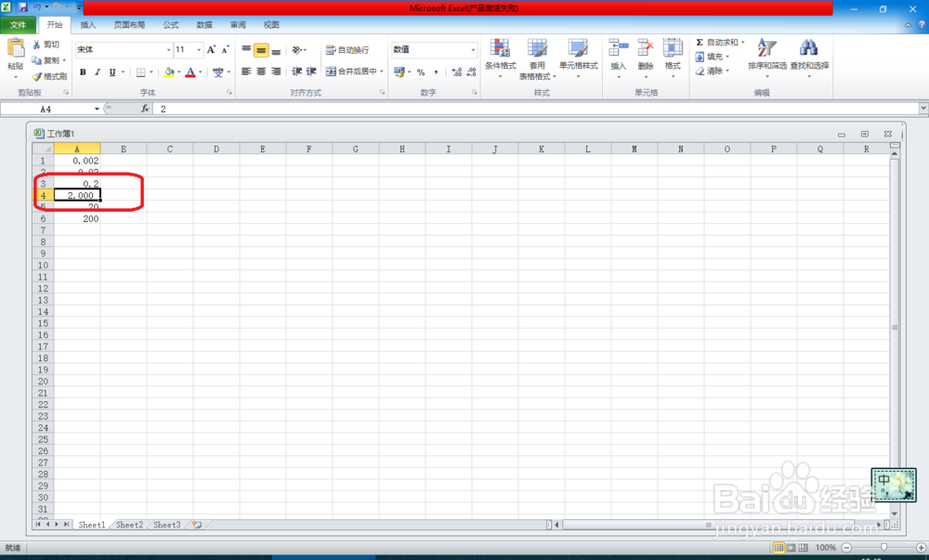
Task: Select the Sheet3 worksheet tab
Action: [166, 525]
